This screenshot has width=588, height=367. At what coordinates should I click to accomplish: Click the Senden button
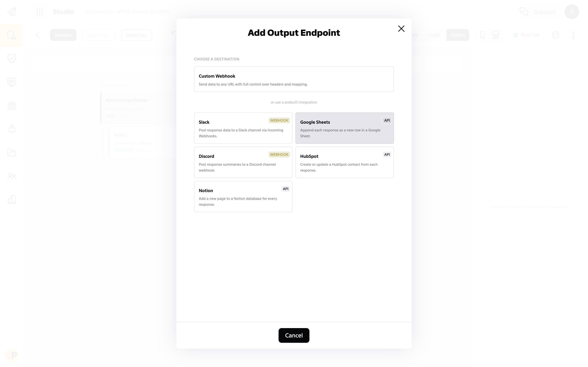pyautogui.click(x=63, y=35)
